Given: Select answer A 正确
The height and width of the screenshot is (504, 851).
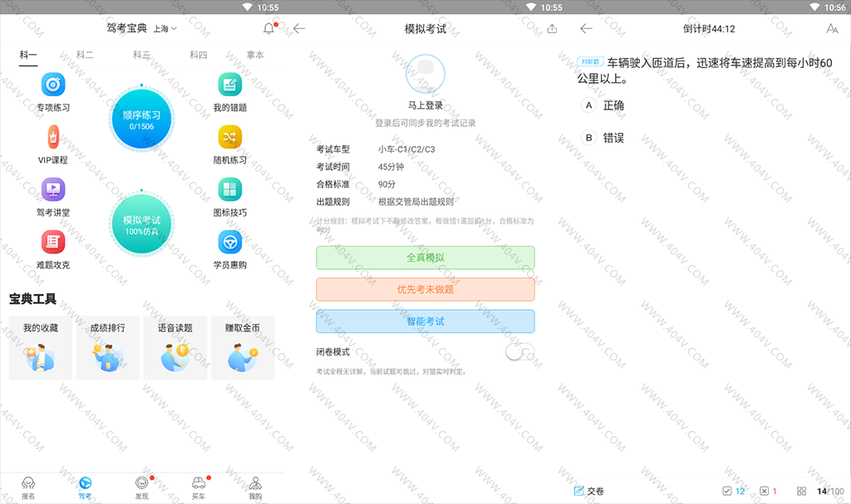Looking at the screenshot, I should point(589,105).
